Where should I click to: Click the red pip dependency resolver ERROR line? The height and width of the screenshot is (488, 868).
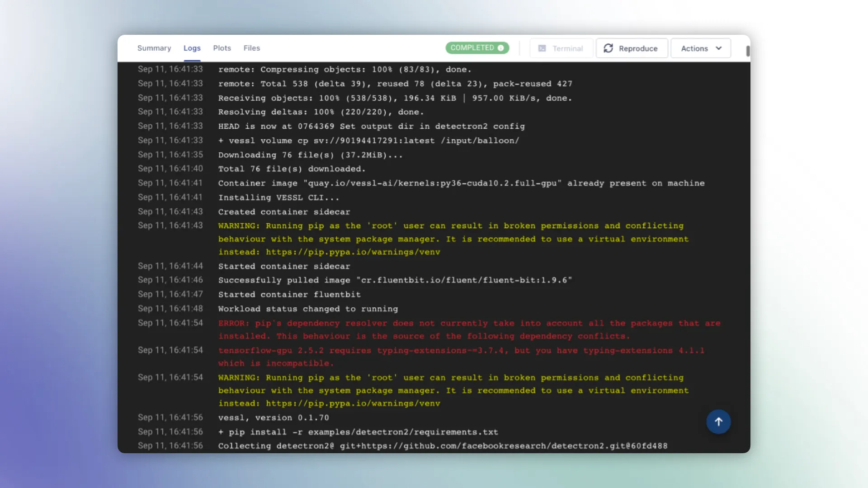click(x=469, y=324)
